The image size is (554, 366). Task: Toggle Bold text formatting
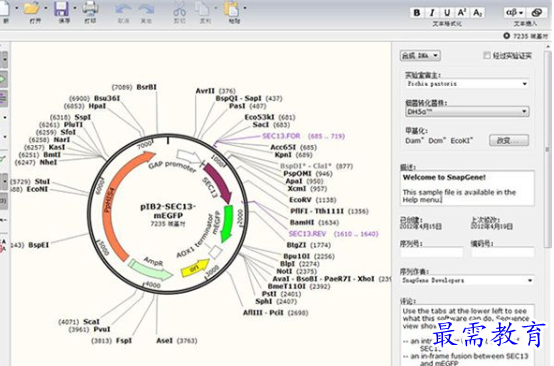pos(417,13)
